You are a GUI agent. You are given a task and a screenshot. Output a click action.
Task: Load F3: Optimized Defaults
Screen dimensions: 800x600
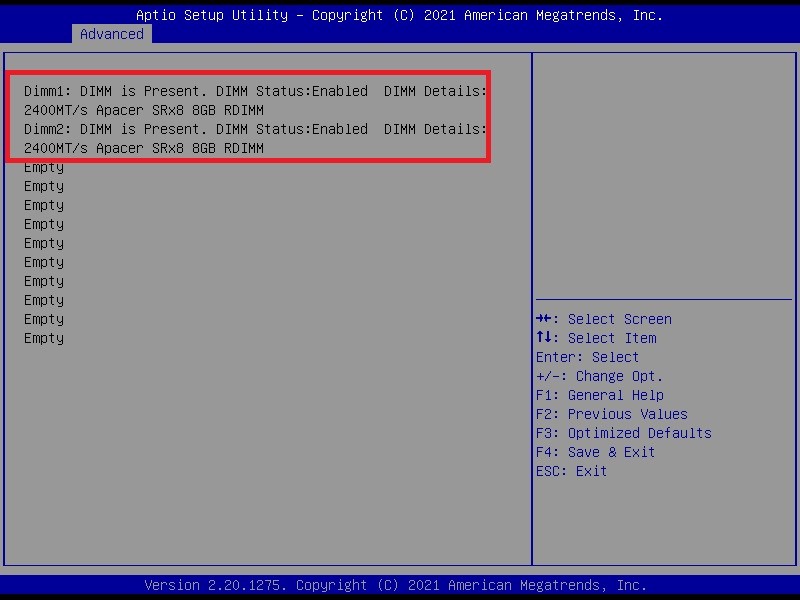pyautogui.click(x=623, y=433)
